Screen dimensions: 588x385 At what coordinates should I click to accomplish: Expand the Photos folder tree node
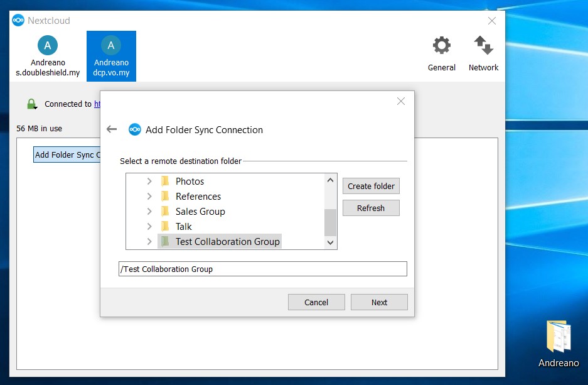149,182
